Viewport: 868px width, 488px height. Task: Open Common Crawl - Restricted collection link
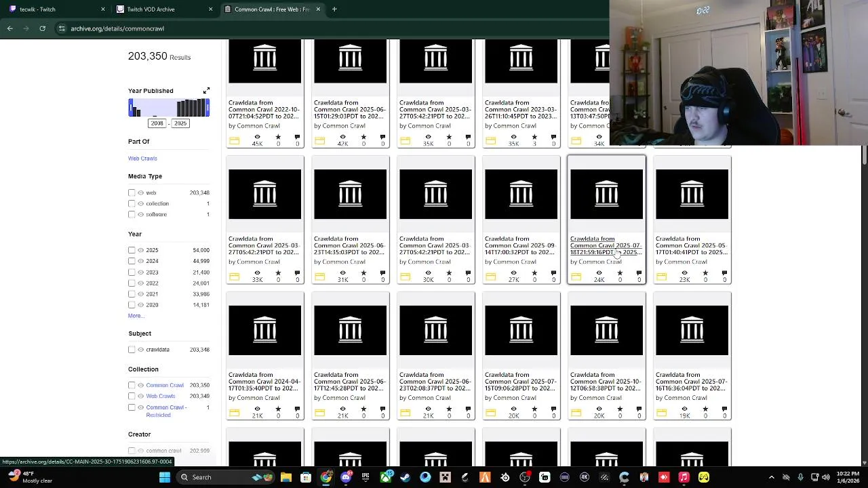(x=166, y=411)
